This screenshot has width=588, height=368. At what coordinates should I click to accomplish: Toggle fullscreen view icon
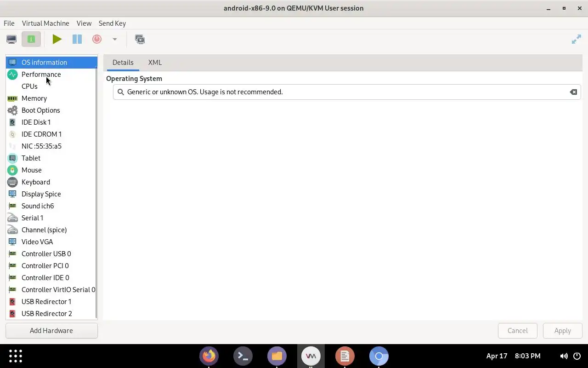click(x=577, y=39)
